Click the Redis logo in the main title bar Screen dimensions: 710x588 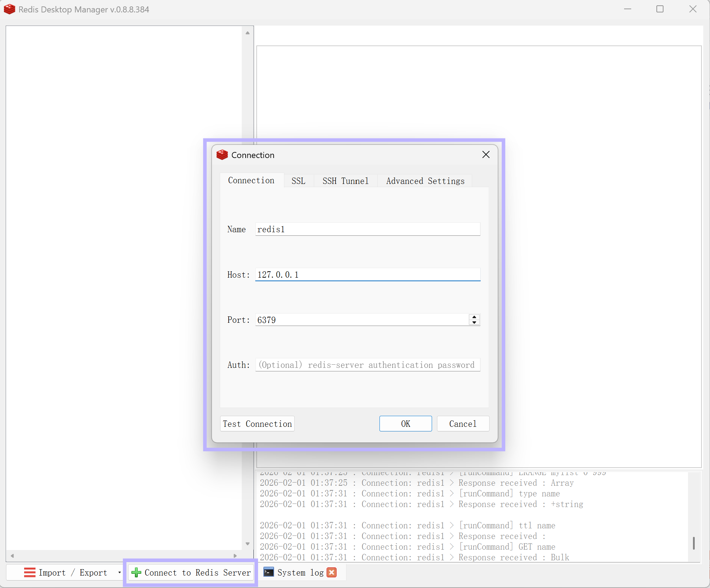pos(10,9)
